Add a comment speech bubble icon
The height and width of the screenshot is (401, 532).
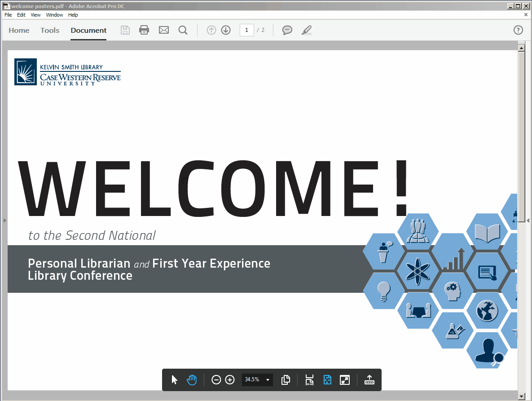click(x=287, y=30)
